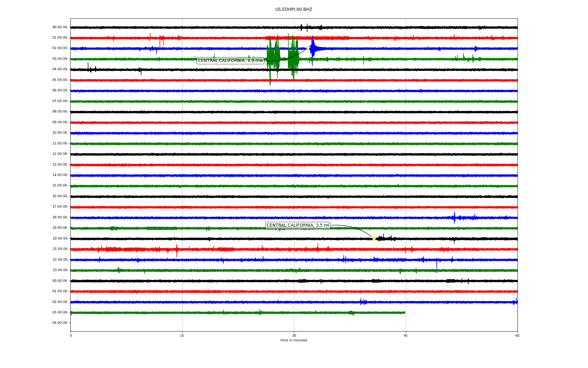
Task: Click the yellow star near the 3.9 mw event
Action: pos(308,48)
